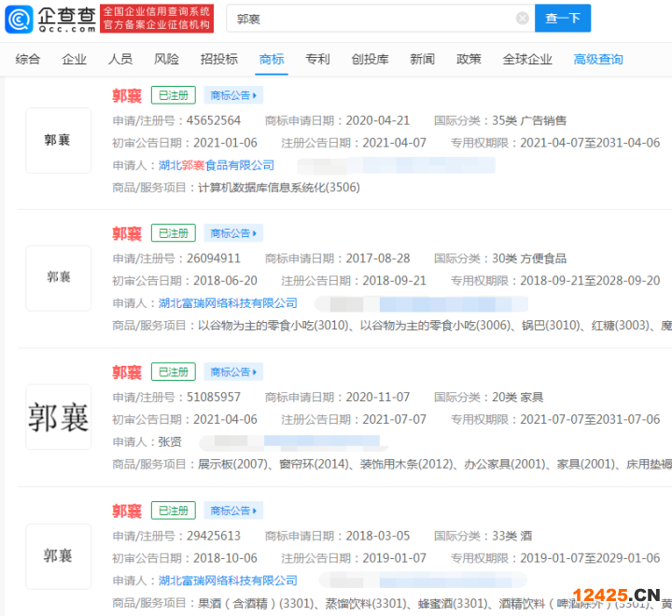Open trademark title 郭襄 for 33类 酒

point(127,511)
